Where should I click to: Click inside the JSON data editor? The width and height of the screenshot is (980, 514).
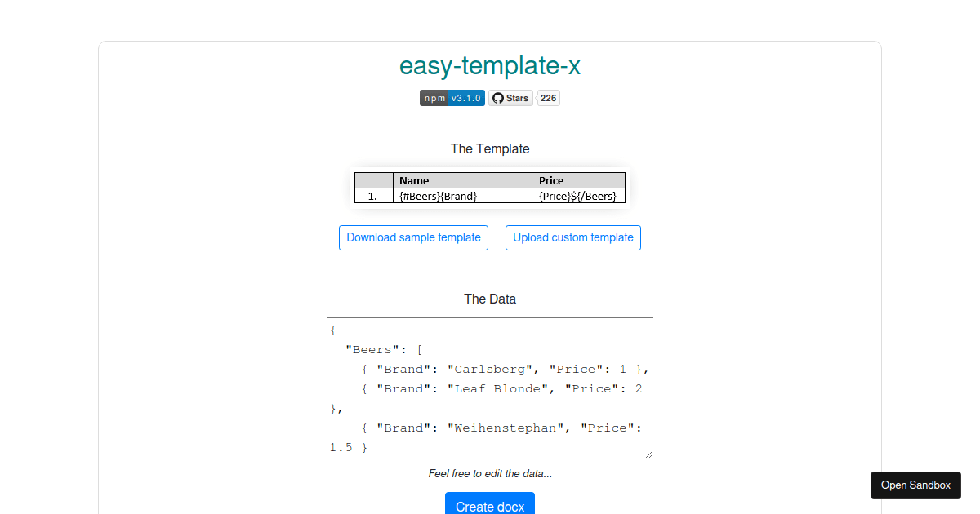pos(490,388)
